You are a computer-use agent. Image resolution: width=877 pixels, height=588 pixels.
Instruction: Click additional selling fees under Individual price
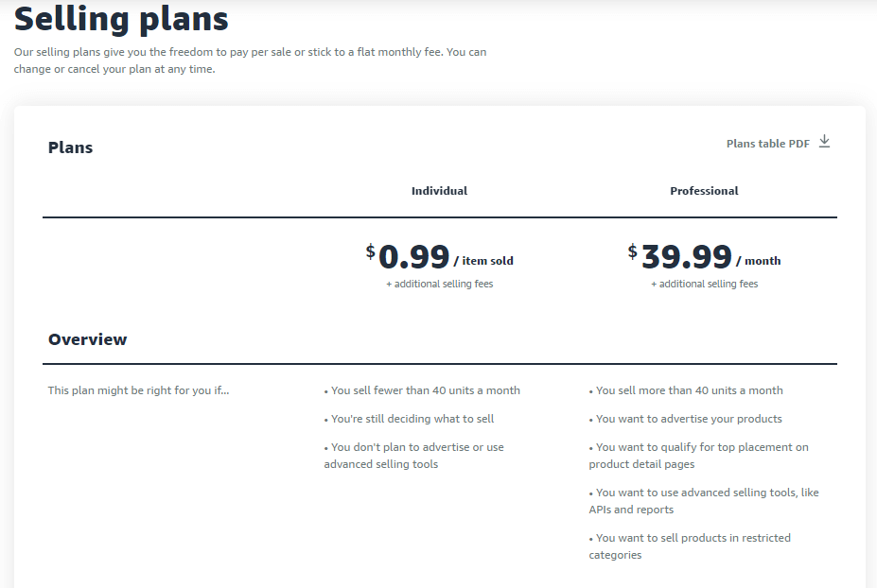[439, 284]
